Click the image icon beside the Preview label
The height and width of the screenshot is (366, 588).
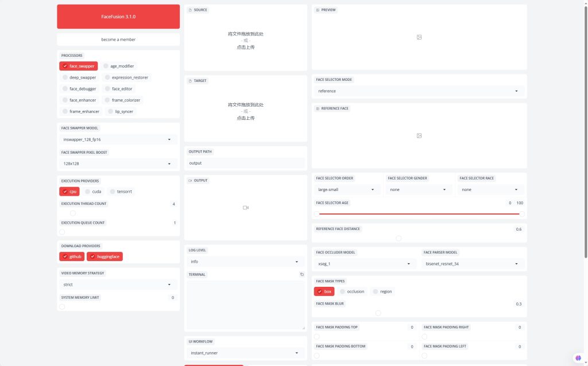click(x=318, y=10)
